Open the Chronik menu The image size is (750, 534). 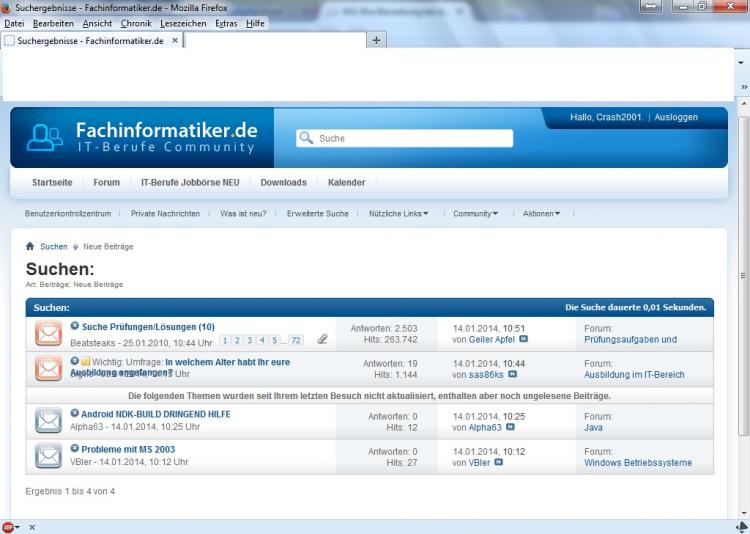(x=136, y=23)
